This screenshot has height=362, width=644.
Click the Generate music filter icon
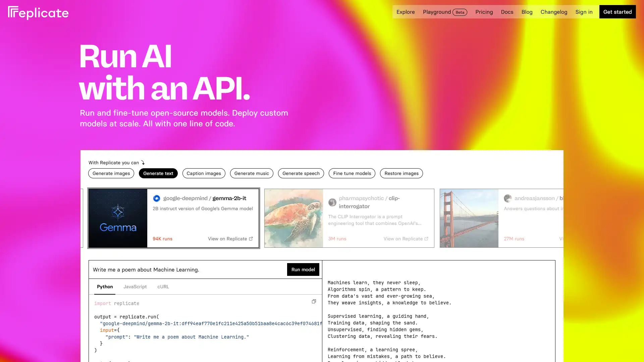(252, 173)
